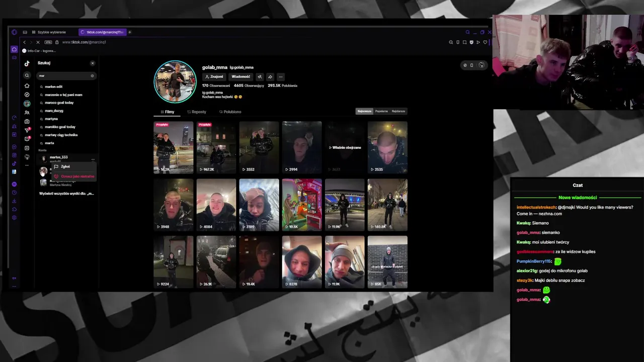Select Popularne sort option
The height and width of the screenshot is (362, 644).
[x=381, y=111]
